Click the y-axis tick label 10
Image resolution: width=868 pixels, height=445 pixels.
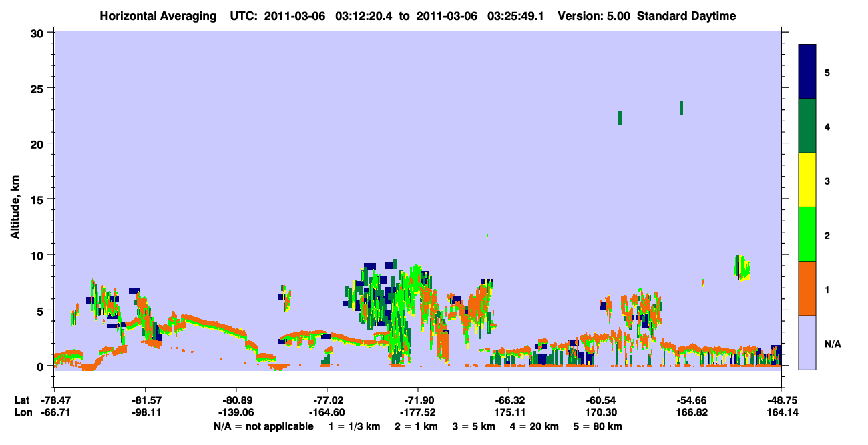[x=39, y=255]
